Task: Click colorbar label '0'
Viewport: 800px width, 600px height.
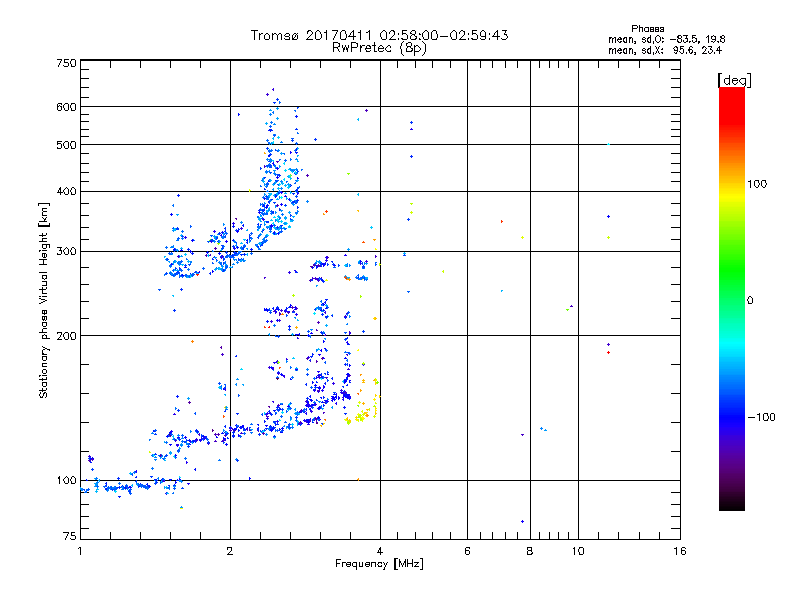Action: coord(750,301)
